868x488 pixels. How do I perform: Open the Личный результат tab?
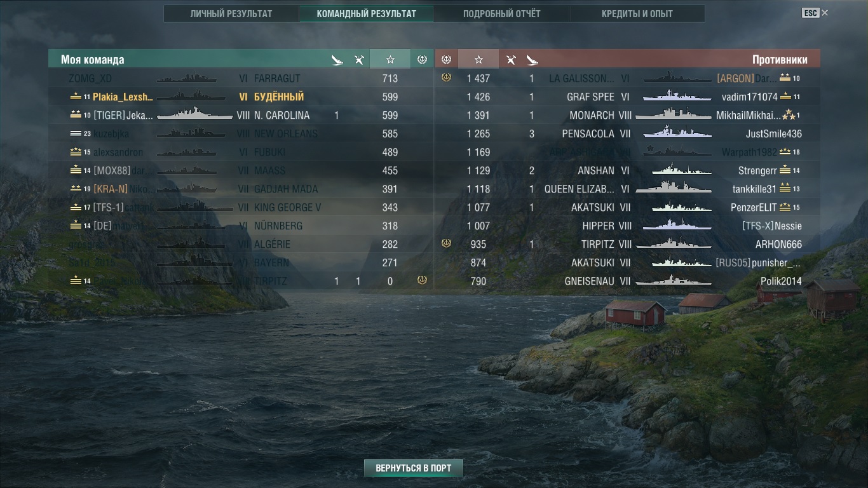point(231,13)
